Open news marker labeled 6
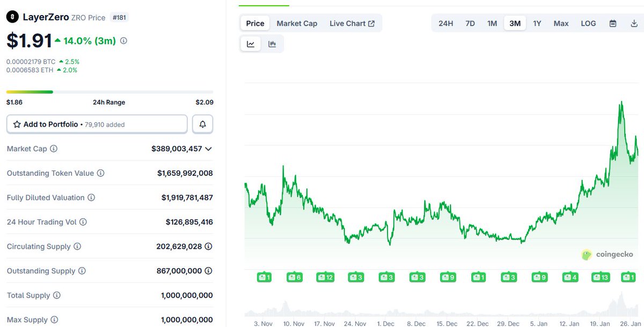Screen dimensions: 644x327 295,277
